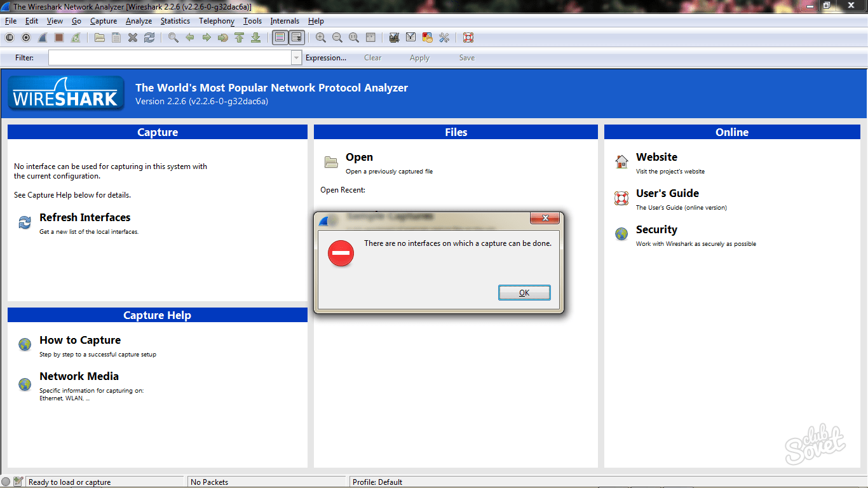Image resolution: width=868 pixels, height=488 pixels.
Task: Click the Expression... filter button
Action: (326, 58)
